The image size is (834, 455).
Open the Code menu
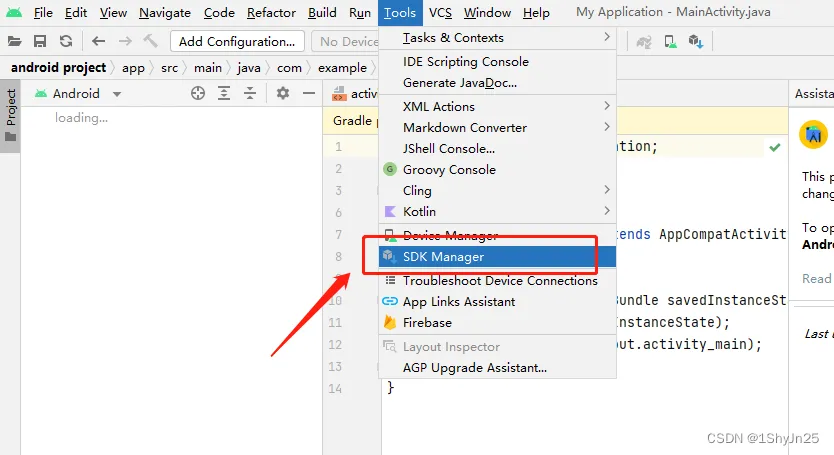pos(219,12)
